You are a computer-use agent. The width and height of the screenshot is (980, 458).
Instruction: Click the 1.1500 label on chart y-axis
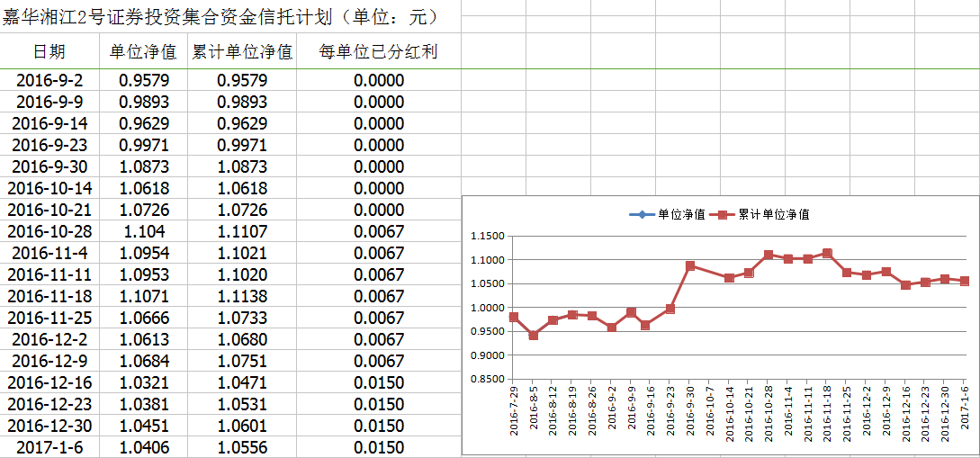coord(485,237)
